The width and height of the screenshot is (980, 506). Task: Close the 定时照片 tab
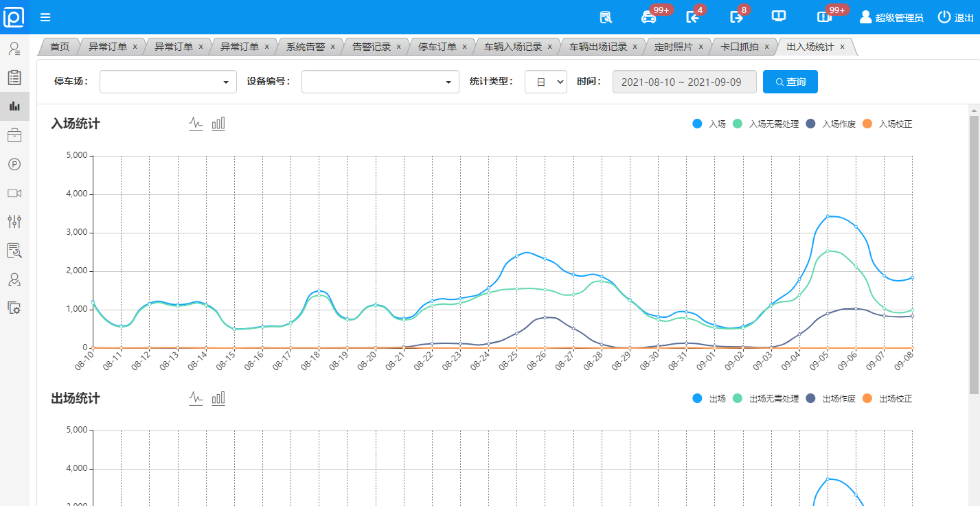pyautogui.click(x=701, y=47)
